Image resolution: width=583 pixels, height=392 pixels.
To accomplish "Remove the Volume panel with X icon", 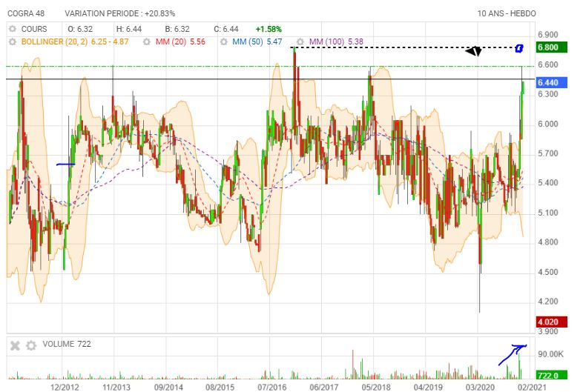I will pyautogui.click(x=15, y=346).
